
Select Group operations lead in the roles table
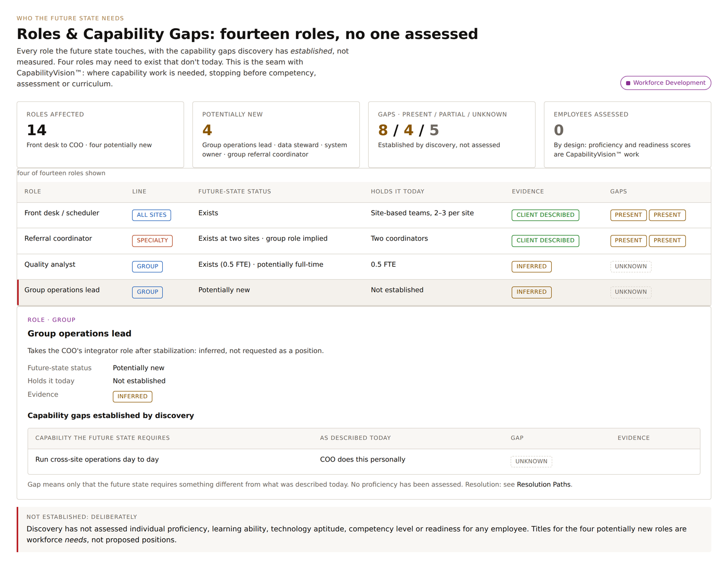pyautogui.click(x=62, y=290)
